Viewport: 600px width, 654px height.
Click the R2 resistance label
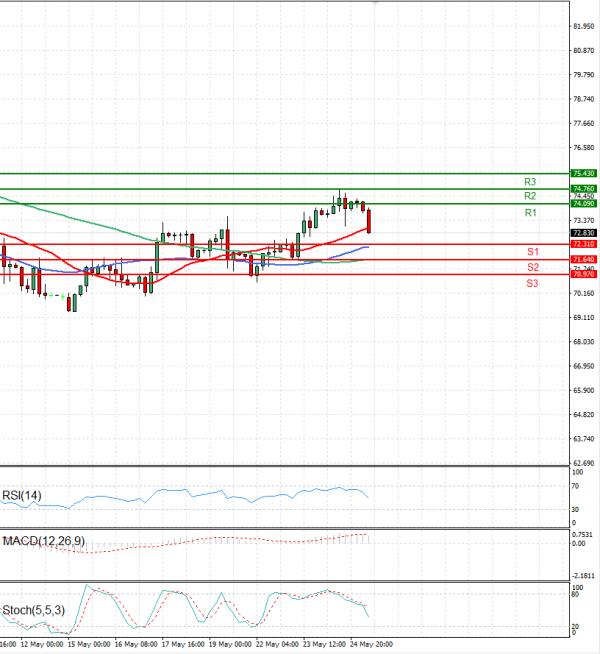coord(530,196)
